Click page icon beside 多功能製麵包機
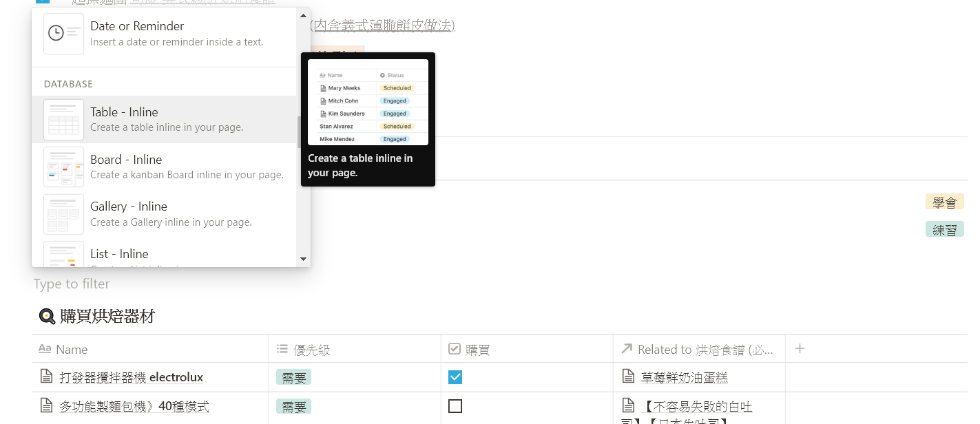 click(46, 405)
